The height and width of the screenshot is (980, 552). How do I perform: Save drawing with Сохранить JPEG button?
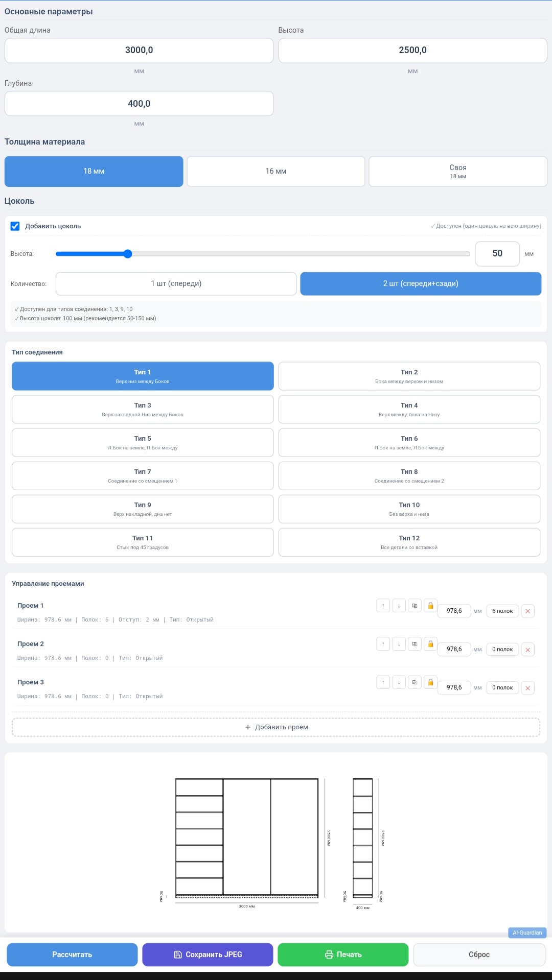click(208, 954)
